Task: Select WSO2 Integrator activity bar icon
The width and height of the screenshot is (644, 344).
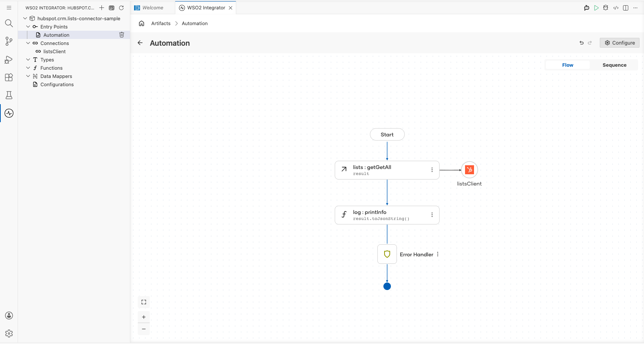Action: pyautogui.click(x=9, y=113)
